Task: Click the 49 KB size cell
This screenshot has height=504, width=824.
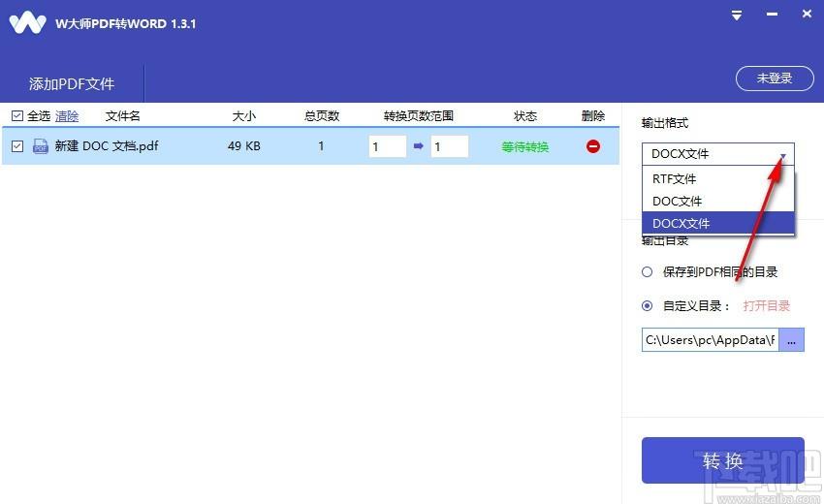Action: 244,146
